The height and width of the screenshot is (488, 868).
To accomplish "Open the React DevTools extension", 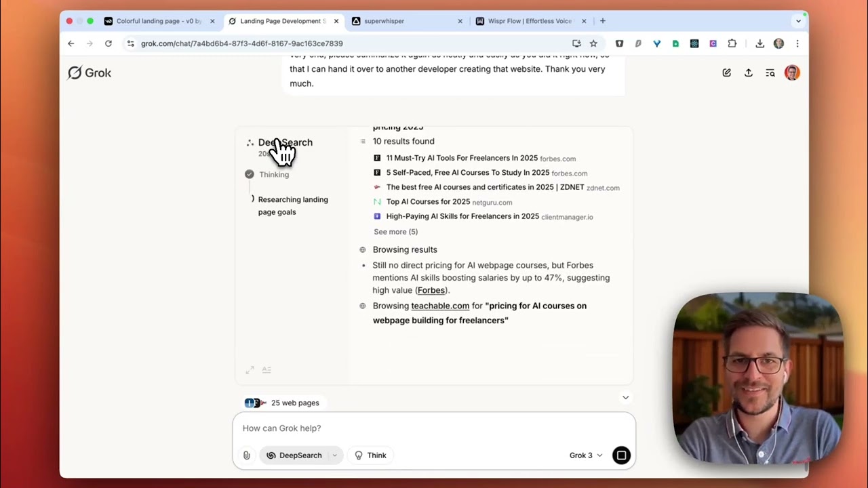I will pyautogui.click(x=694, y=43).
